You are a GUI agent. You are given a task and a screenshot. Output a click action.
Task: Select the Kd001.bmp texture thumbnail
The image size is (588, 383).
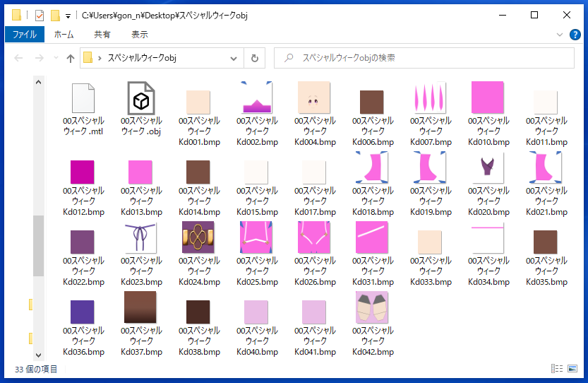tap(198, 102)
